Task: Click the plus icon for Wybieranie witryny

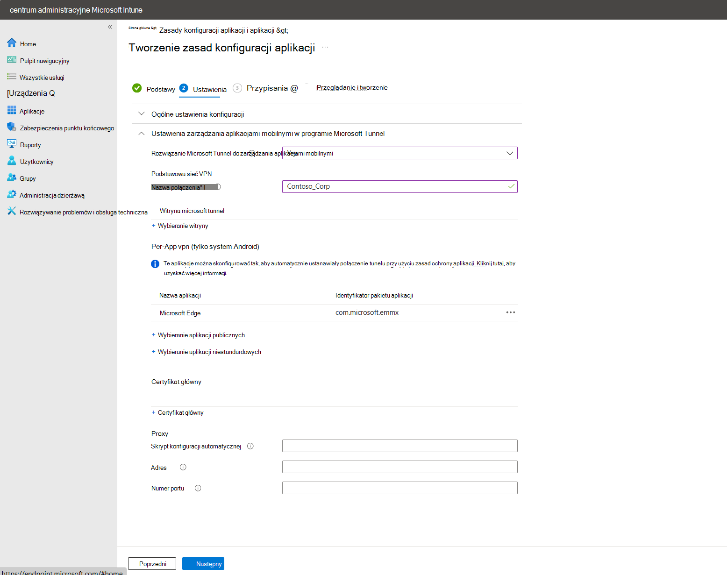Action: click(153, 226)
